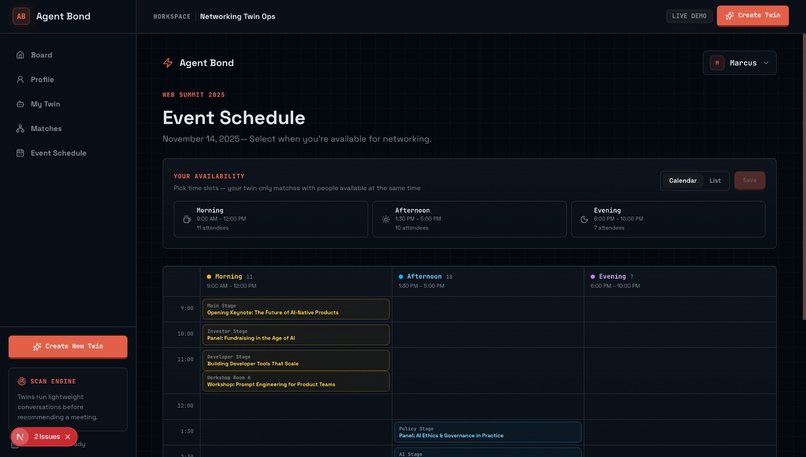Click the Evening column header

point(680,281)
